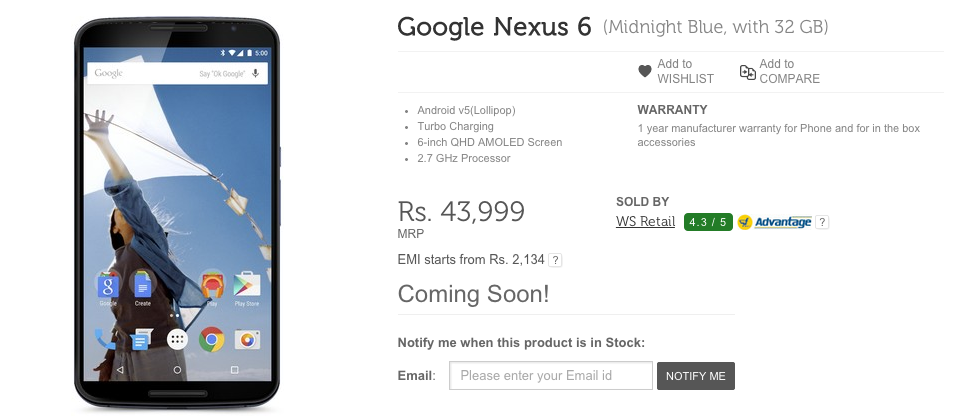Click the app drawer icon on phone
The image size is (960, 418).
pyautogui.click(x=177, y=339)
